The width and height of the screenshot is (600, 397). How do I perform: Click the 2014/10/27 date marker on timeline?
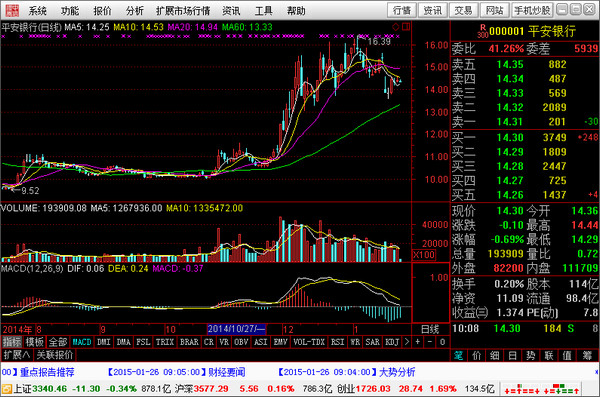tap(236, 329)
